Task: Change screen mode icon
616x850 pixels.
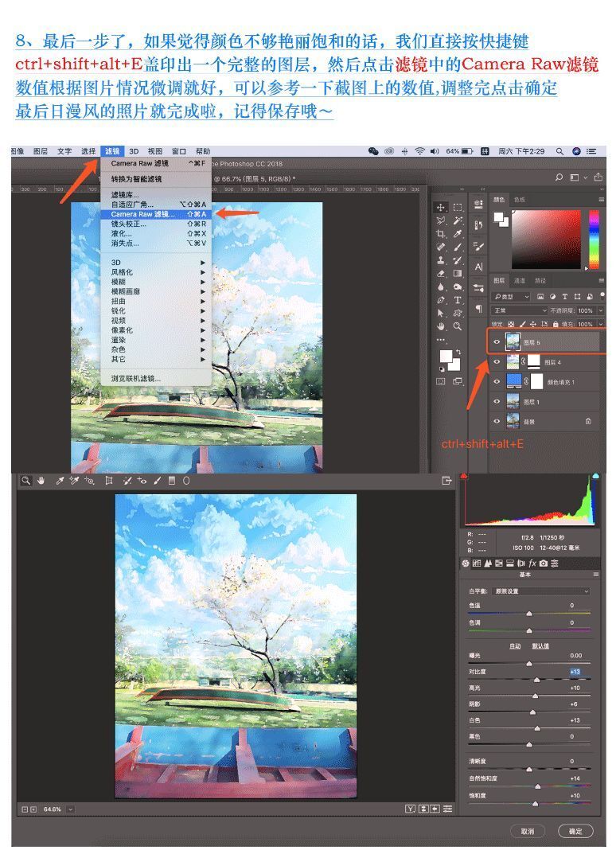Action: 458,381
